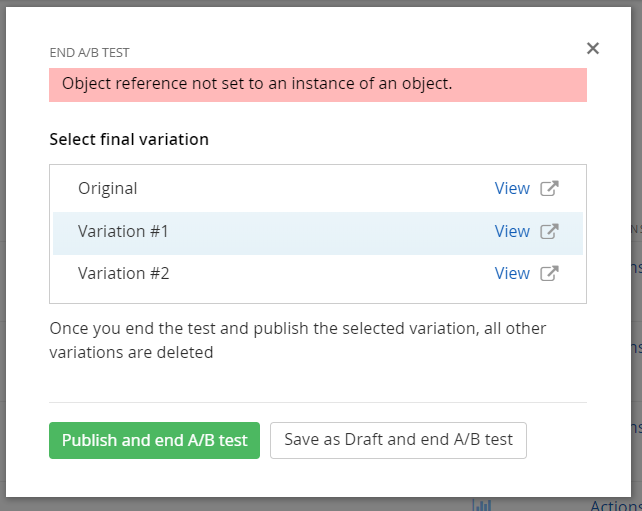Click Publish and end A/B test
This screenshot has width=642, height=511.
click(x=154, y=440)
